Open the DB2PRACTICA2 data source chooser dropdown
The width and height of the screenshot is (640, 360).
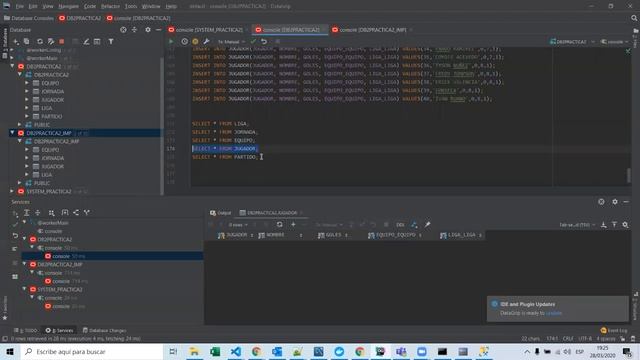572,42
